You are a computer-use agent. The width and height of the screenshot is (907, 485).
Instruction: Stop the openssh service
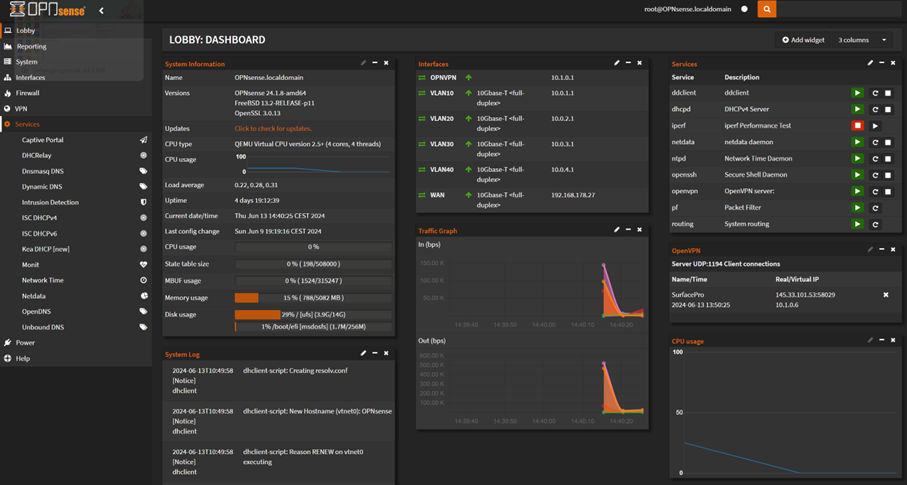(x=888, y=175)
